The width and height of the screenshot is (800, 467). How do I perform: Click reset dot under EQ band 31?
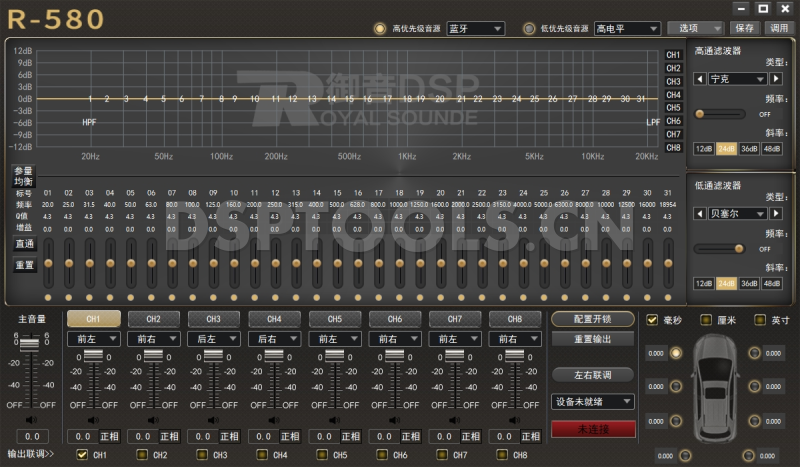coord(668,298)
